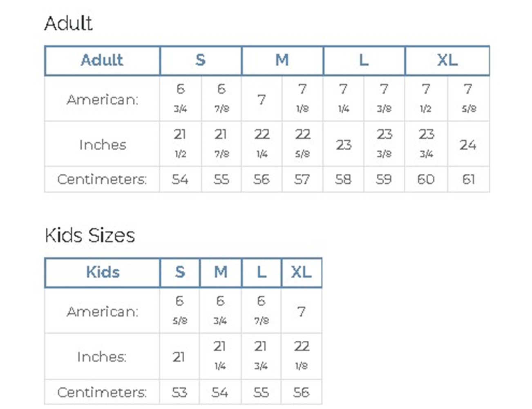Select the 'Kids' header cell in Kids table
This screenshot has height=409, width=532.
(x=103, y=272)
